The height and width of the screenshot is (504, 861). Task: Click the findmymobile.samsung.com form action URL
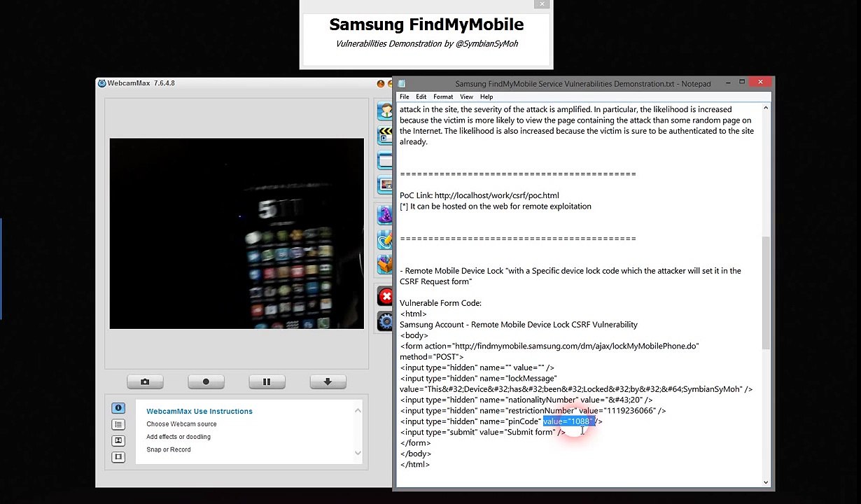coord(575,346)
